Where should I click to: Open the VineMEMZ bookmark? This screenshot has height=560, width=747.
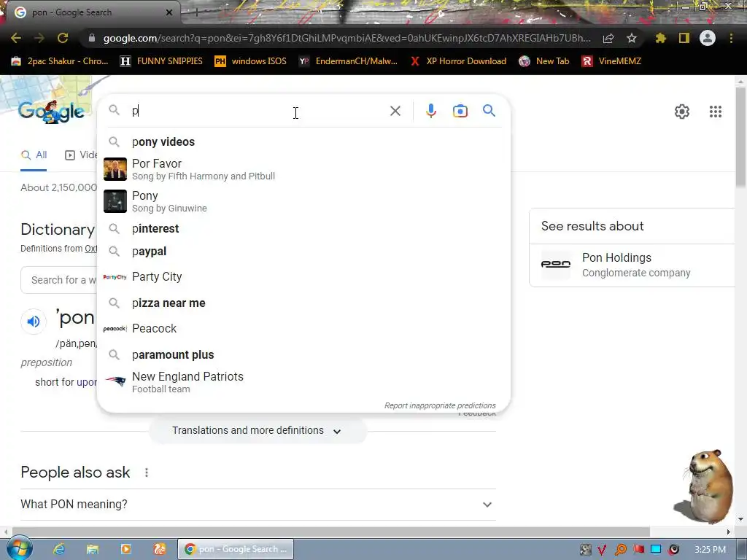(x=612, y=61)
